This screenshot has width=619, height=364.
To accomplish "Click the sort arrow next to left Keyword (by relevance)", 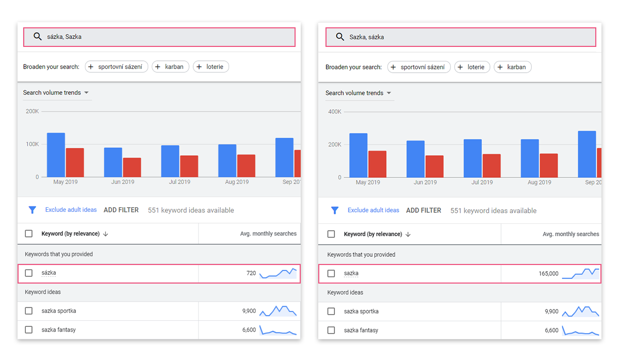I will click(106, 234).
